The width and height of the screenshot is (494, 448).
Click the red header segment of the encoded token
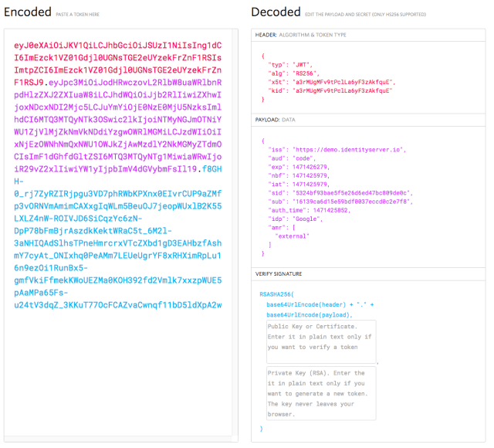(x=116, y=58)
